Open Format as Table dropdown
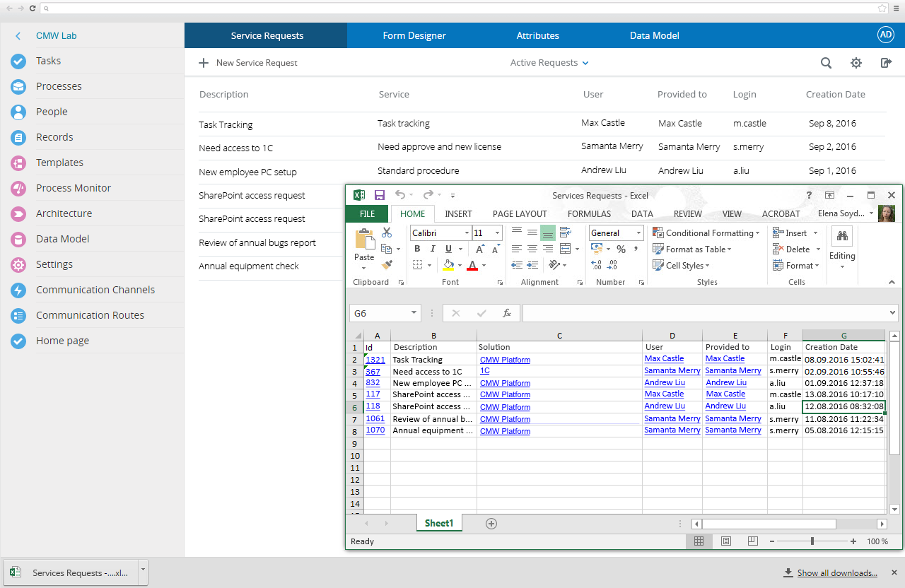This screenshot has width=905, height=588. (691, 249)
